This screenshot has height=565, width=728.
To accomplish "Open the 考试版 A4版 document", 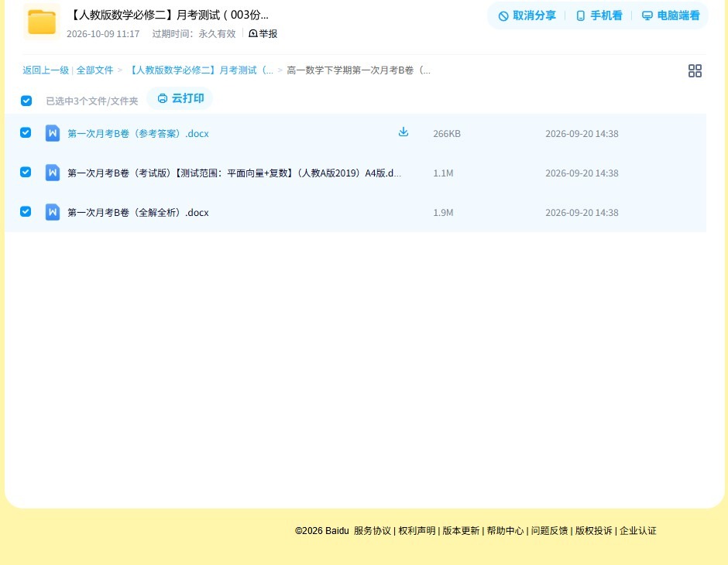I will 234,173.
